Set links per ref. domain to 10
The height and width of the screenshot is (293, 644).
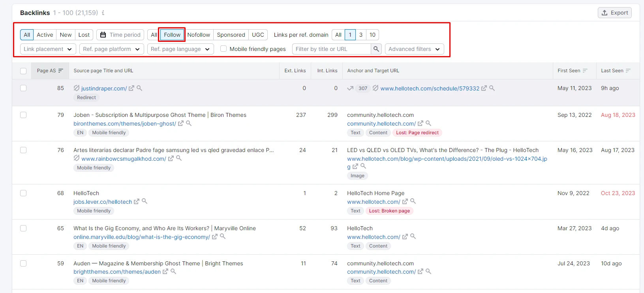tap(372, 35)
